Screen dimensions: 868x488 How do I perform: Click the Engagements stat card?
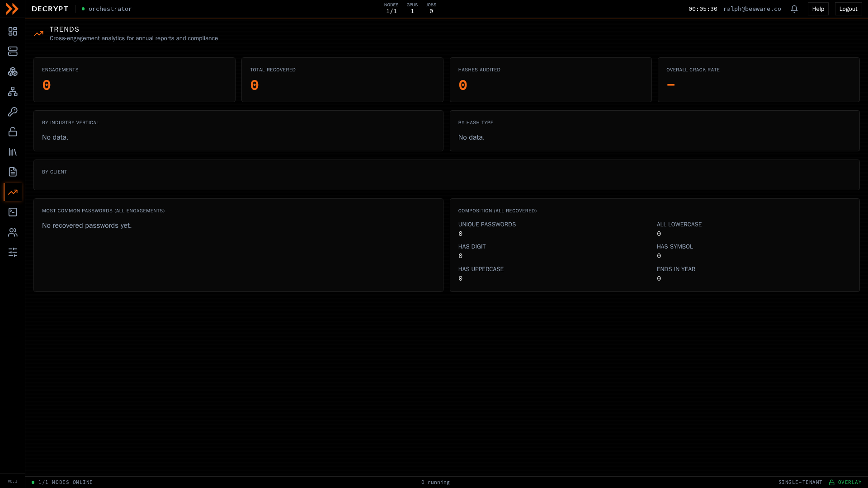pos(134,80)
